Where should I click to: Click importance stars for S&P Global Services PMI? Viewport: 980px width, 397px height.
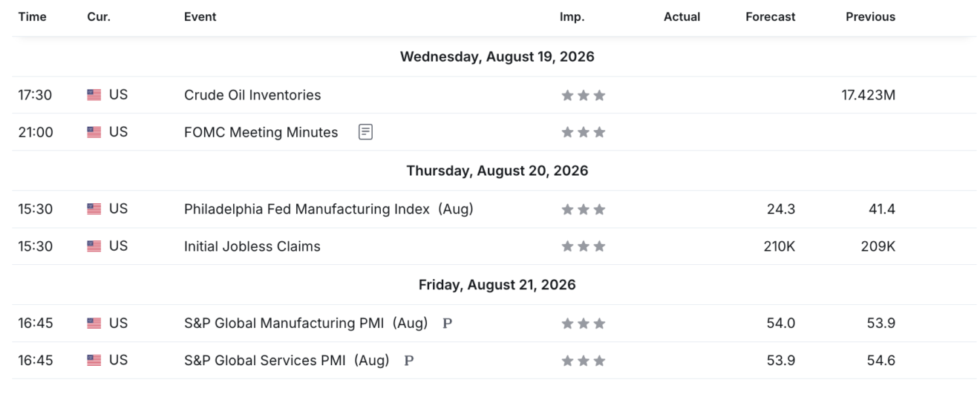coord(584,361)
